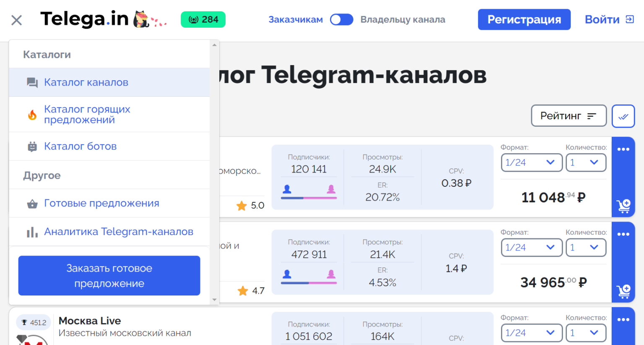Screen dimensions: 644x345
Task: Open the Каталог каналов chat icon
Action: (x=32, y=83)
